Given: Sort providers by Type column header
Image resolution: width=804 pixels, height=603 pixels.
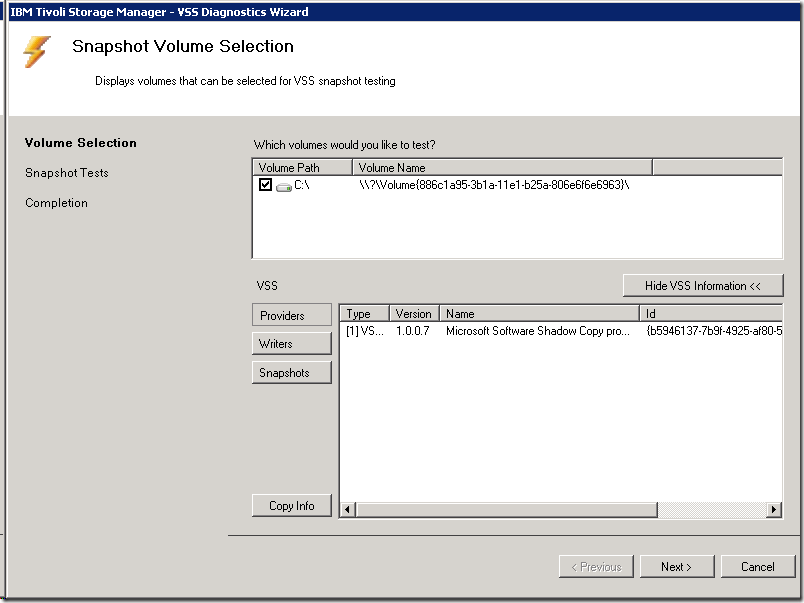Looking at the screenshot, I should [364, 314].
